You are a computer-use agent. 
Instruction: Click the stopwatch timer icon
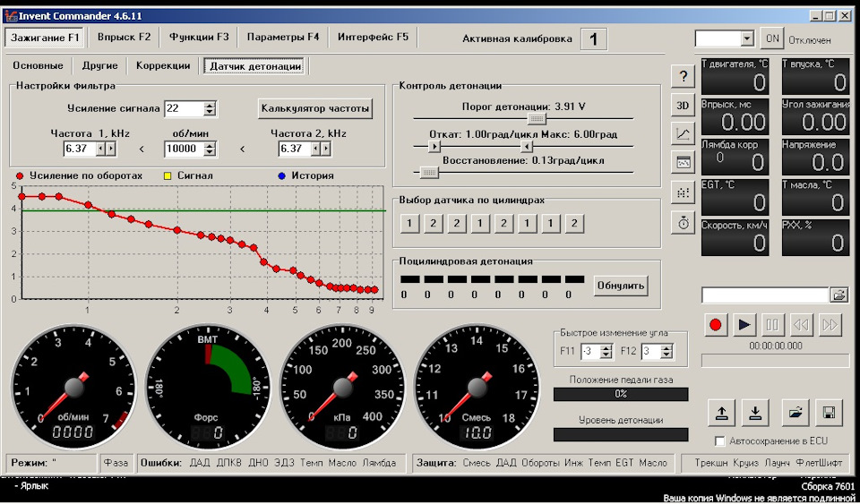coord(684,222)
